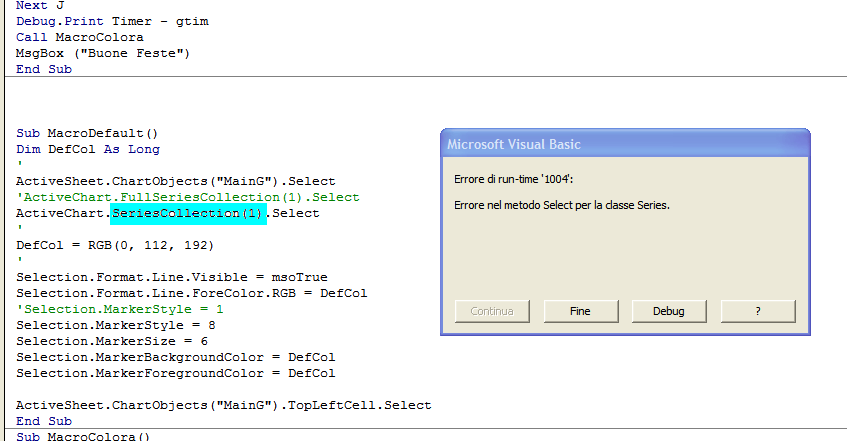Click the highlighted SeriesCollection(1) text
Image resolution: width=847 pixels, height=441 pixels.
(188, 213)
